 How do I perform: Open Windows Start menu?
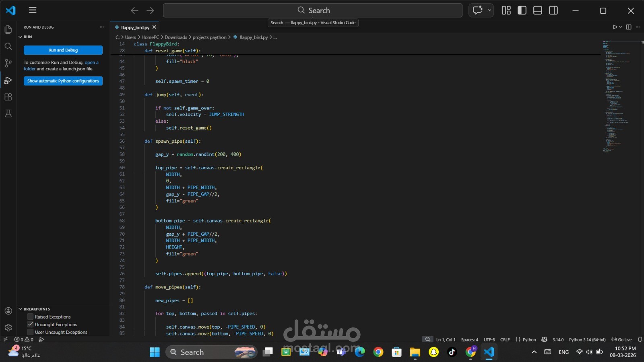155,352
